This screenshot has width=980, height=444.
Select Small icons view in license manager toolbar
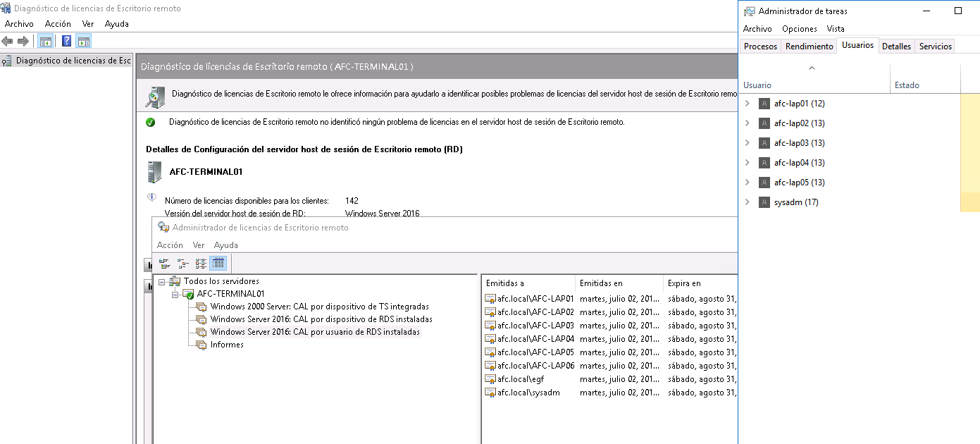coord(182,264)
